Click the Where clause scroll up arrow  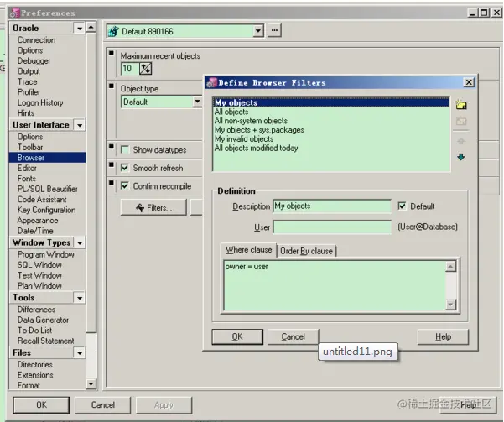coord(450,266)
